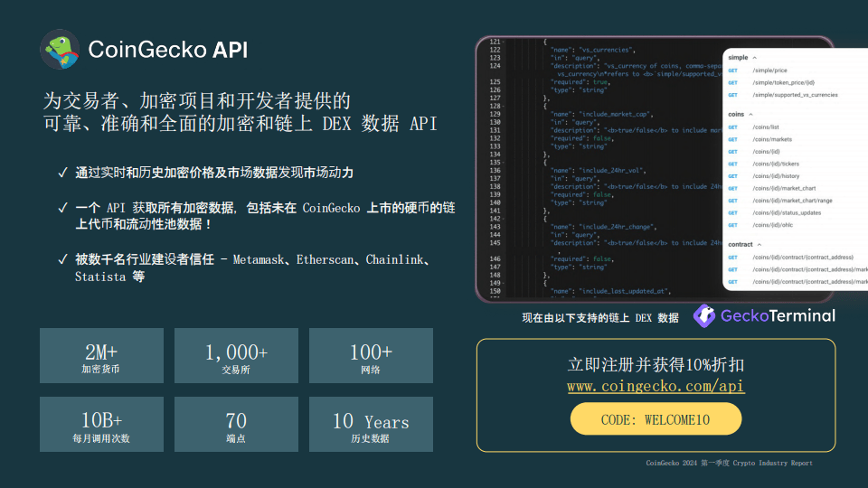Click the "include_24hr_vol" code line

coord(599,171)
